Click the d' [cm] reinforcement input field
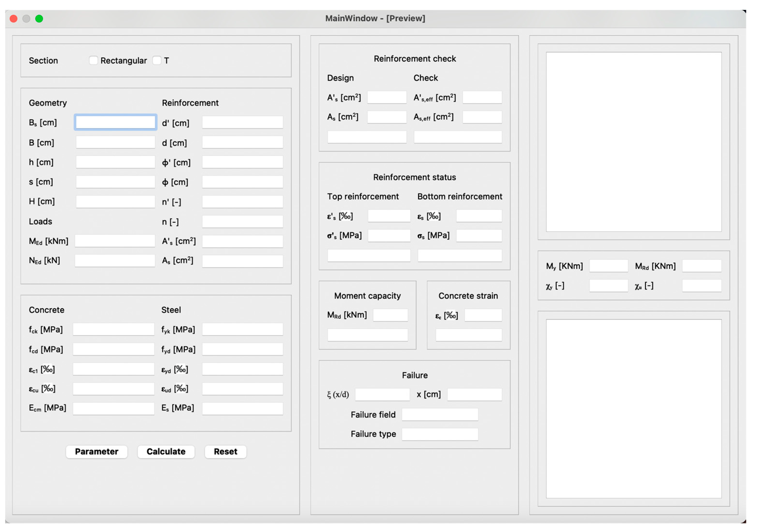The image size is (757, 532). 243,123
